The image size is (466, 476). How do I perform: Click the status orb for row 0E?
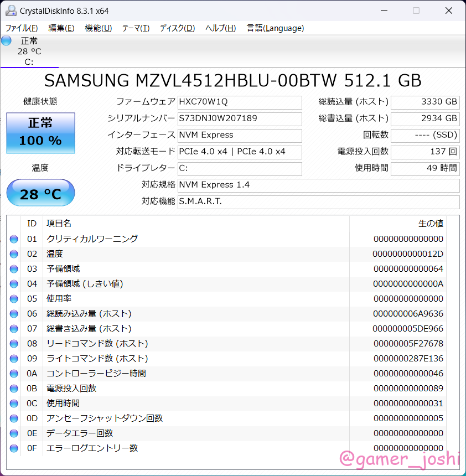[14, 433]
